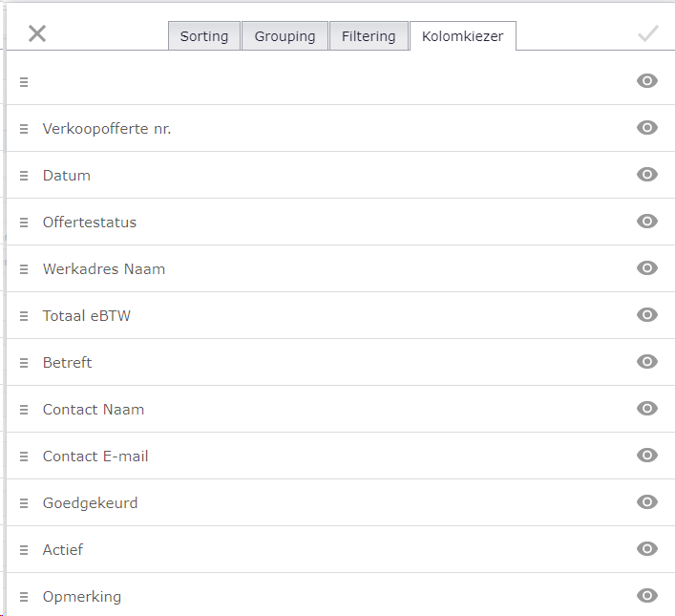This screenshot has height=616, width=675.
Task: Select the Actief column row label
Action: (63, 550)
